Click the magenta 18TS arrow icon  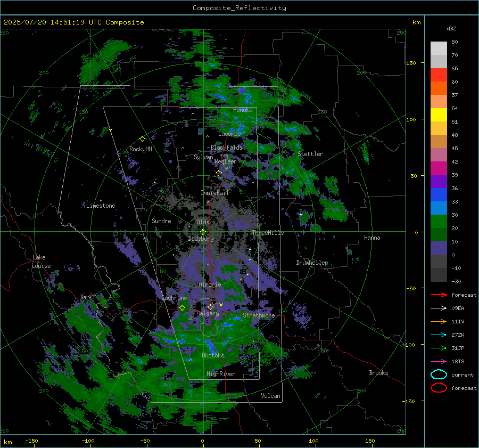439,362
